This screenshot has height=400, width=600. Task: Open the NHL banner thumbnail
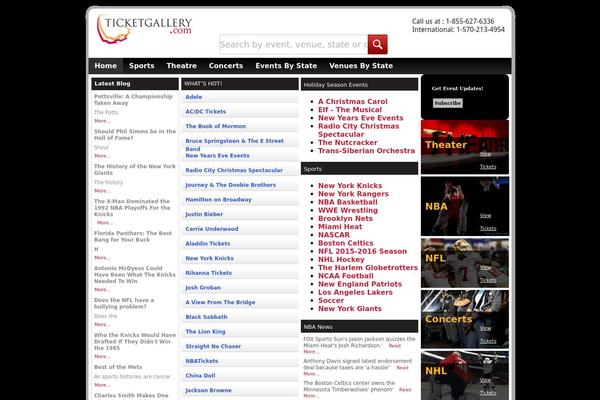[465, 376]
